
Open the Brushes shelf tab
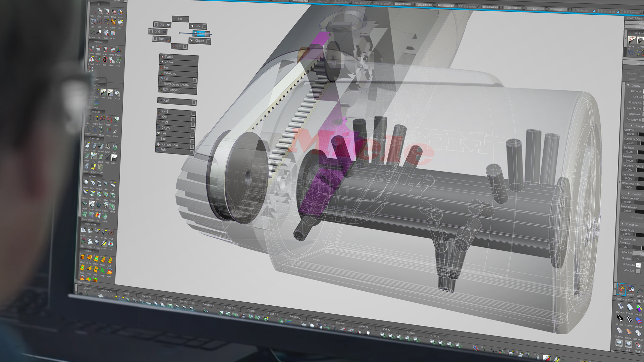(411, 333)
